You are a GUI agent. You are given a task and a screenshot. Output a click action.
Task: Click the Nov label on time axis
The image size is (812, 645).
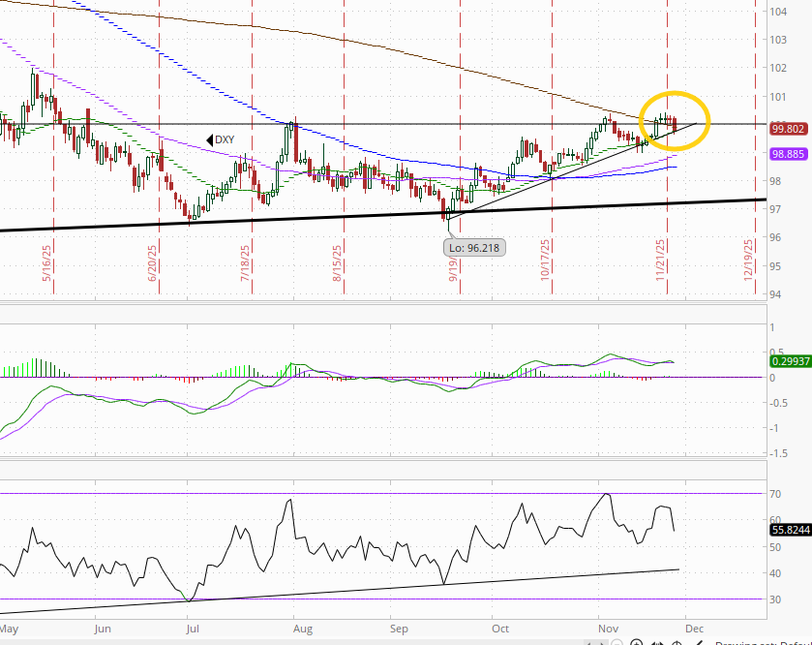[x=608, y=629]
